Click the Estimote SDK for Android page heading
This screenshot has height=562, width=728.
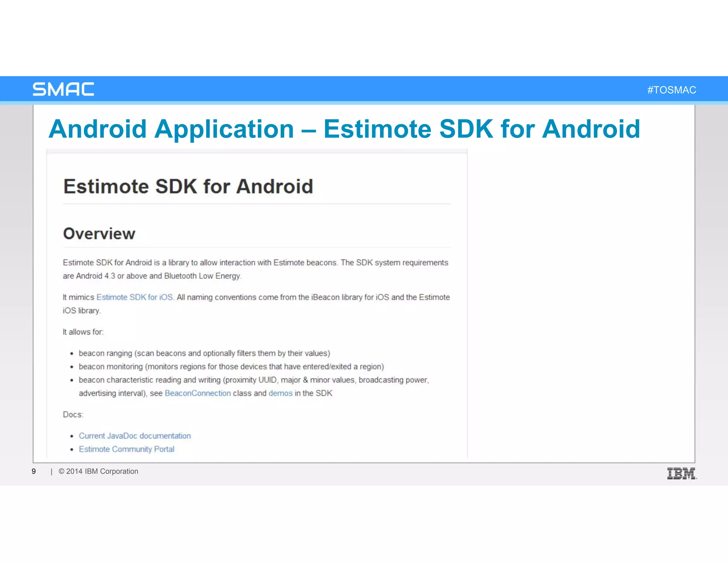pos(188,187)
